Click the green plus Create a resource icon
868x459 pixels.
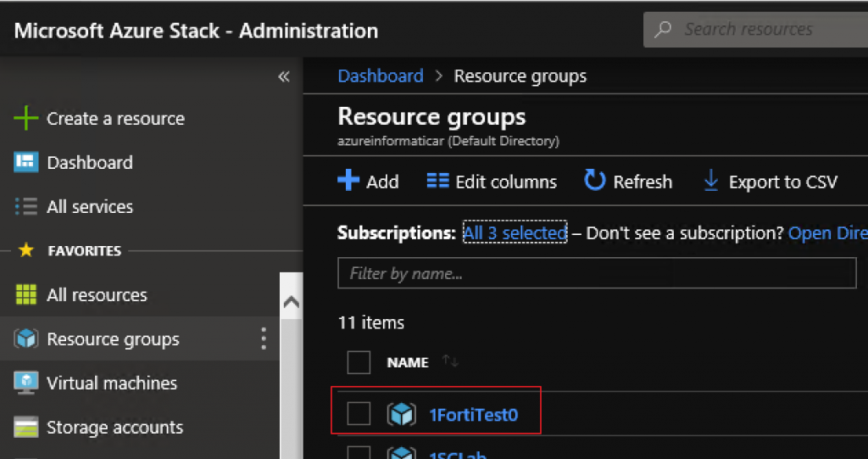[x=25, y=119]
